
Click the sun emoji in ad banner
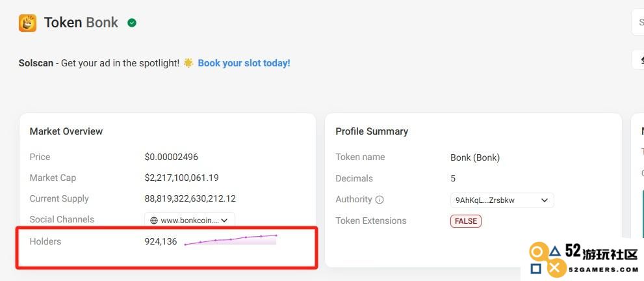[188, 63]
